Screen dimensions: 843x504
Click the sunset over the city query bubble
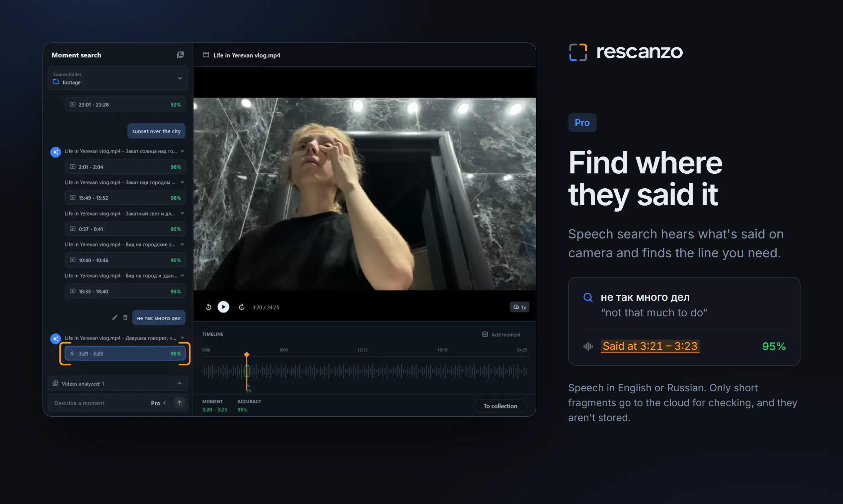coord(156,131)
